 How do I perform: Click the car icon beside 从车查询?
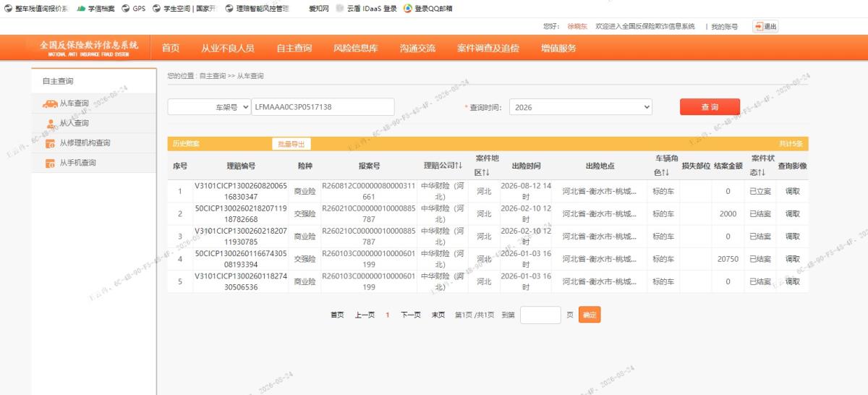coord(50,103)
